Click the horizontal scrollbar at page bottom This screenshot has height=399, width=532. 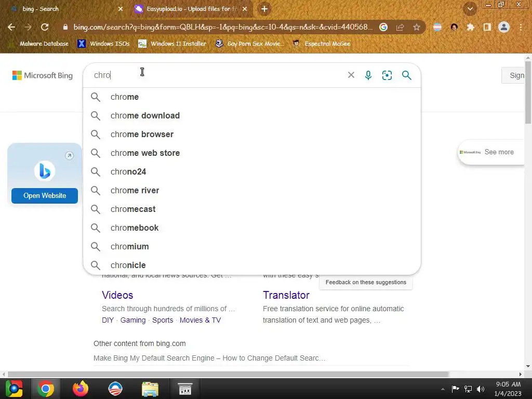(228, 374)
